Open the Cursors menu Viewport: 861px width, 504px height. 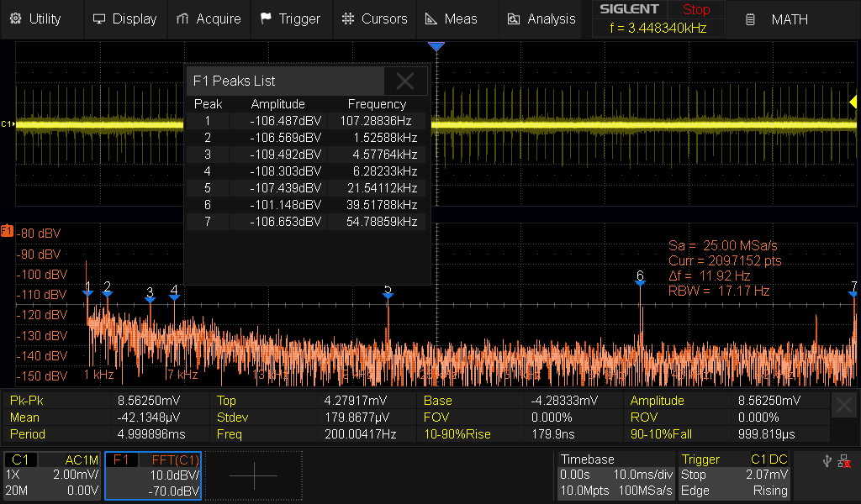(374, 18)
